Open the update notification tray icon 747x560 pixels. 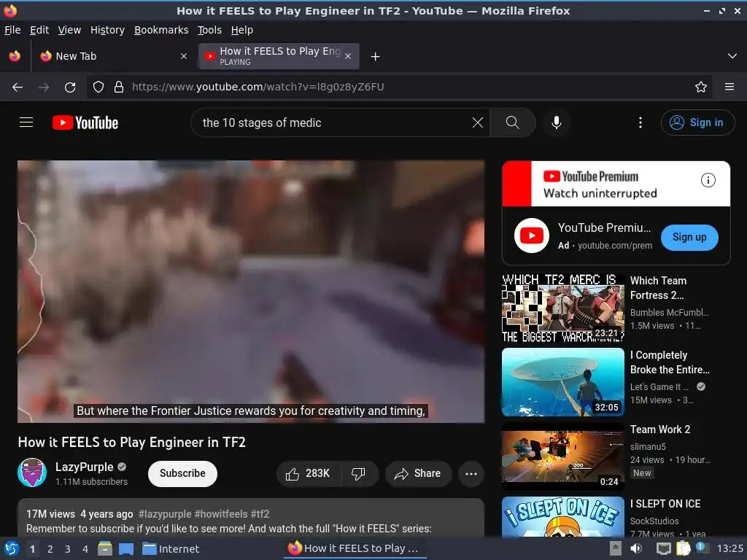701,548
